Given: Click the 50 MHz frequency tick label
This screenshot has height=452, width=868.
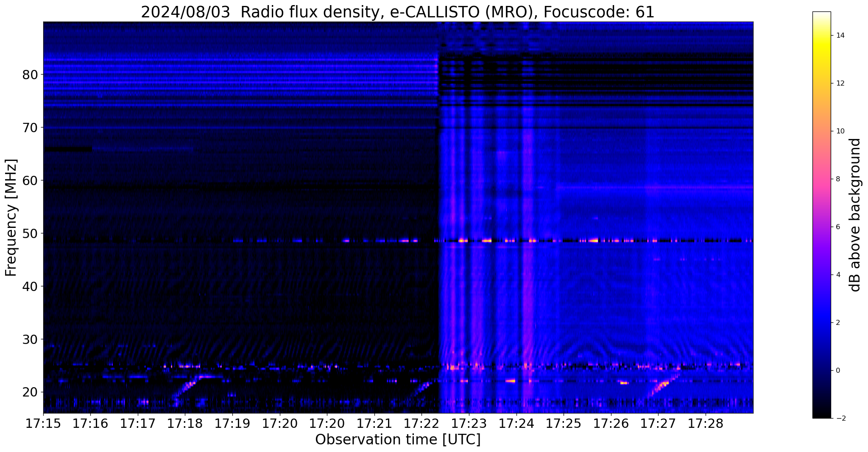Looking at the screenshot, I should point(30,233).
